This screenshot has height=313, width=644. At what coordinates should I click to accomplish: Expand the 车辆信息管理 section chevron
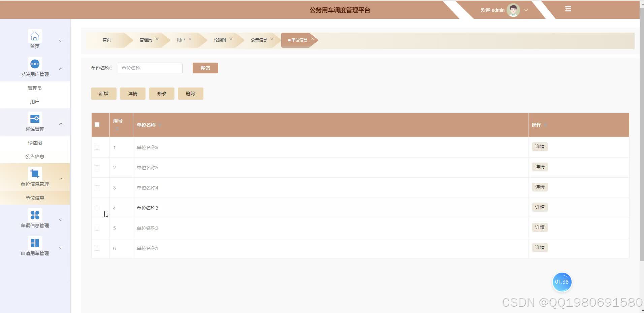tap(61, 220)
